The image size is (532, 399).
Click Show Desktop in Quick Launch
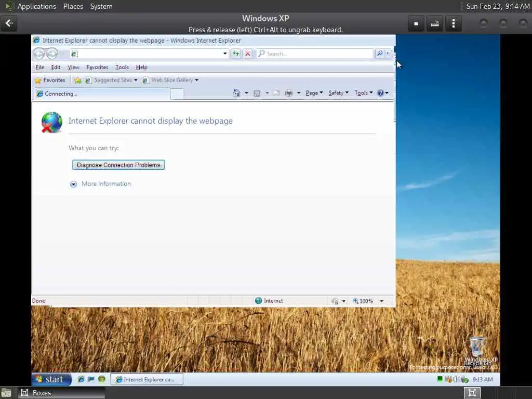pyautogui.click(x=91, y=379)
